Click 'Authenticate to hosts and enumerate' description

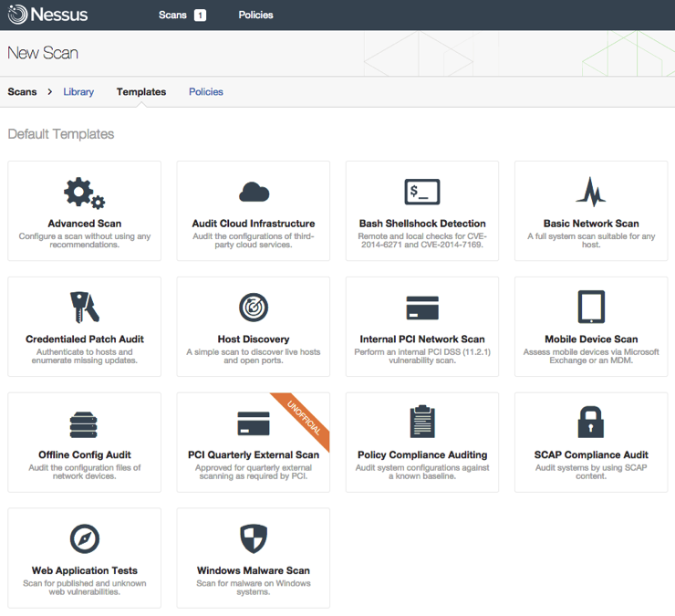[x=84, y=356]
